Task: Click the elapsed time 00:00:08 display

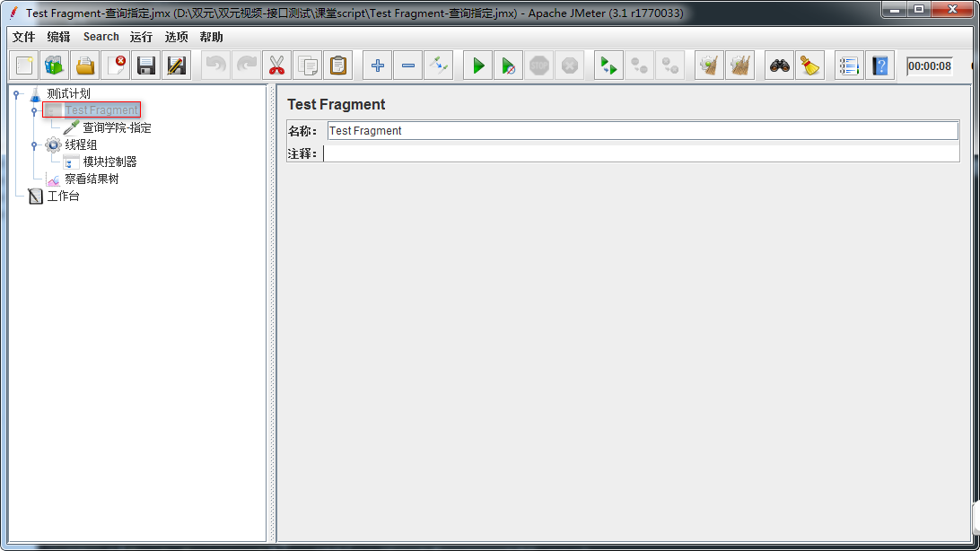Action: point(930,66)
